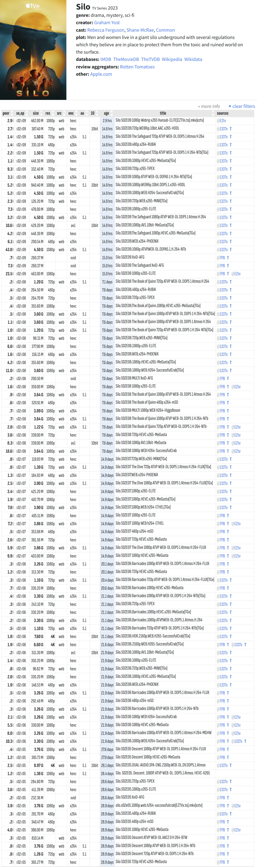
Task: Click the enc column header
Action: point(71,113)
